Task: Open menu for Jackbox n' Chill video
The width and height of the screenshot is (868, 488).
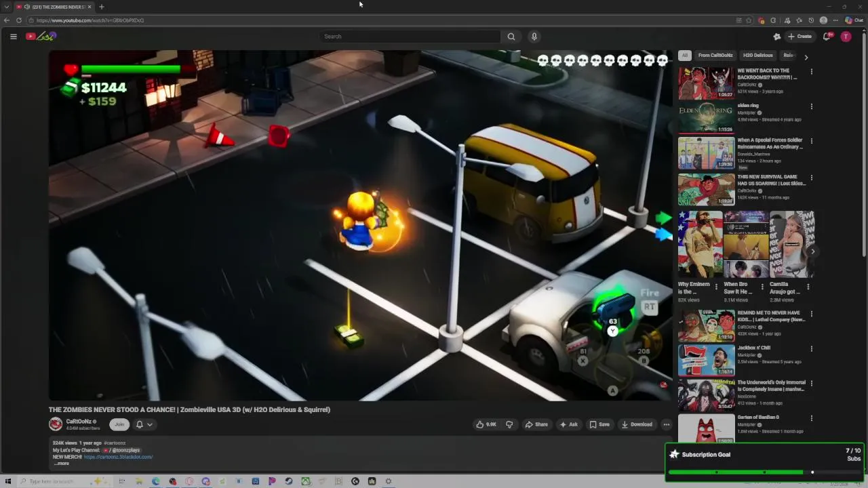Action: click(811, 348)
